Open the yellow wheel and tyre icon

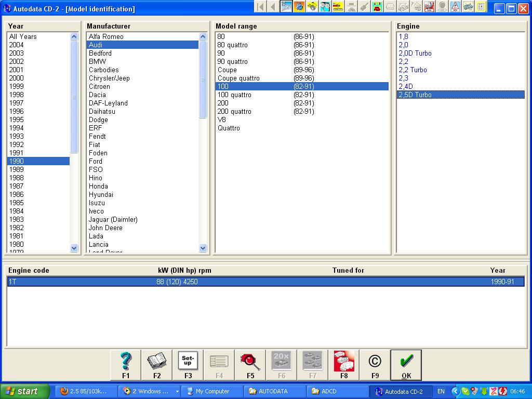tap(312, 7)
